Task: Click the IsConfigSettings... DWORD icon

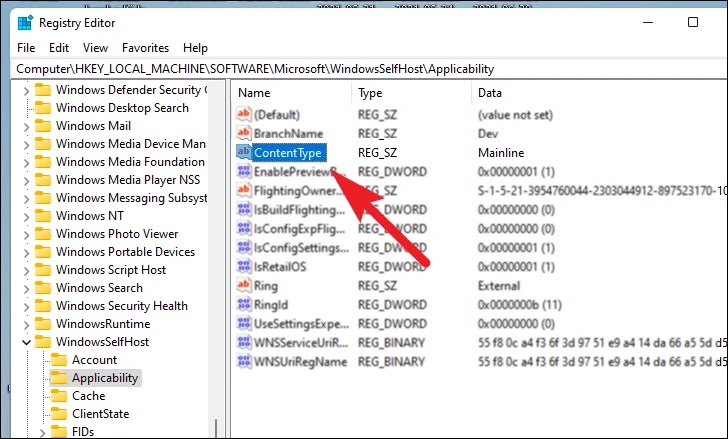Action: point(244,247)
